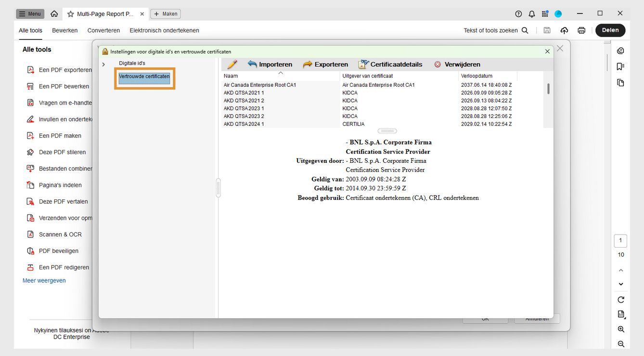Select the AKD QTSA 2023 2 certificate row

click(x=382, y=116)
